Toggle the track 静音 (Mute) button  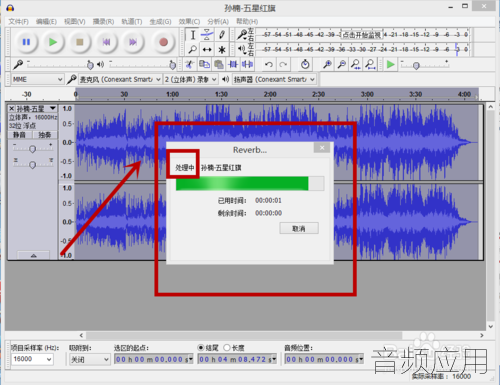point(19,135)
